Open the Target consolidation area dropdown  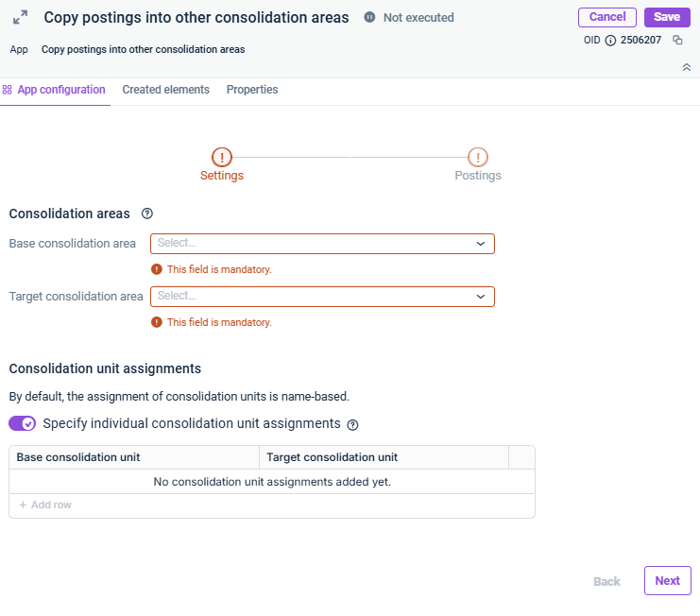point(322,297)
